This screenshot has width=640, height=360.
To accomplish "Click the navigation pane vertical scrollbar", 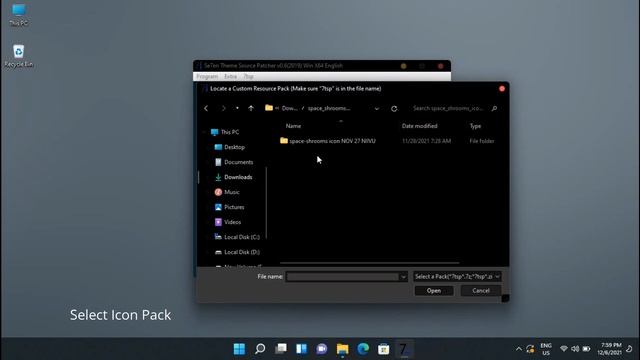I will (266, 203).
